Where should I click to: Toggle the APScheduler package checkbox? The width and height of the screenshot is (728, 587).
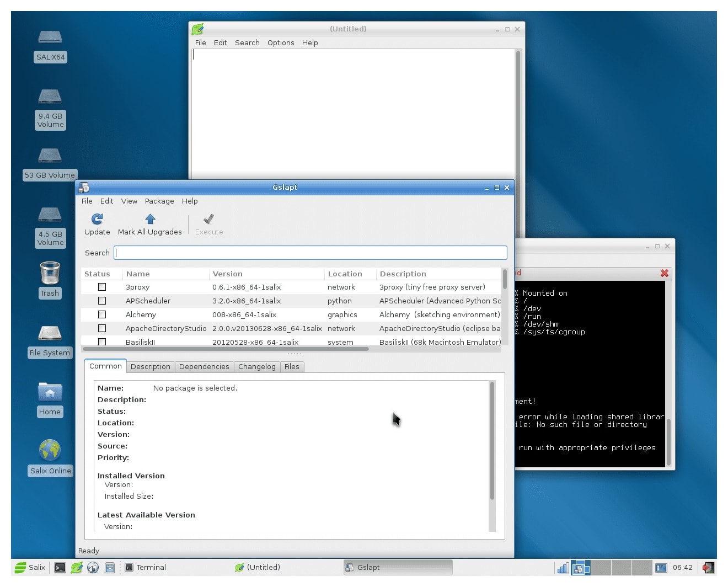(x=102, y=301)
